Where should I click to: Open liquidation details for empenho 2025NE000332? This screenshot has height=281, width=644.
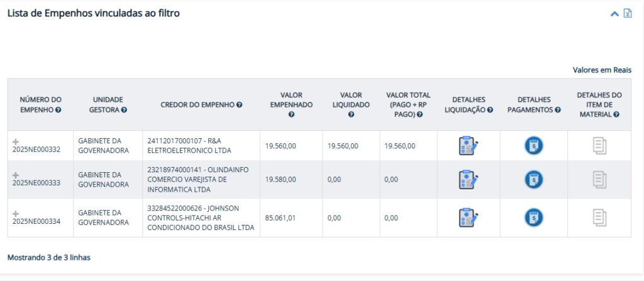click(x=469, y=146)
